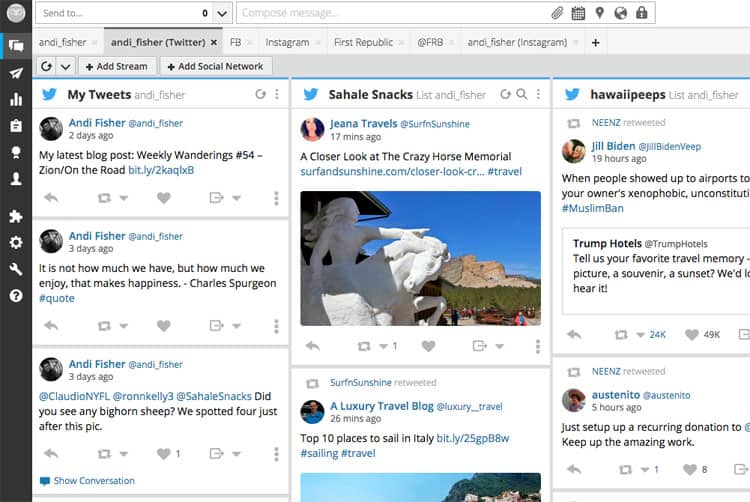This screenshot has width=750, height=502.
Task: Like the bighorn sheep tweet
Action: pos(164,454)
